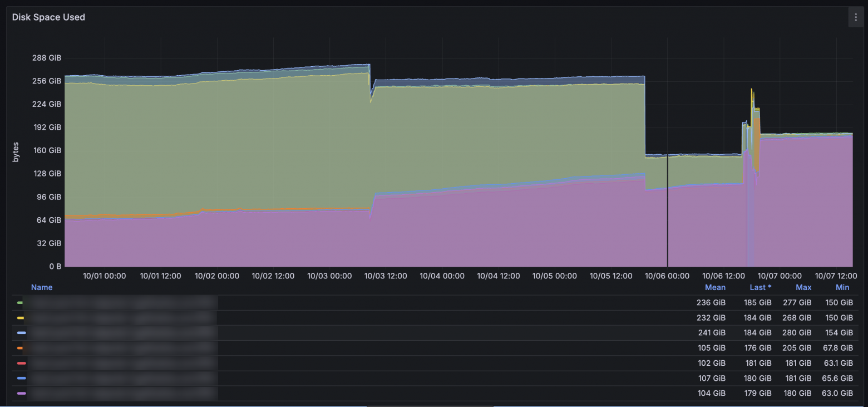Click the black vertical marker line in graph
This screenshot has width=868, height=407.
(x=667, y=210)
